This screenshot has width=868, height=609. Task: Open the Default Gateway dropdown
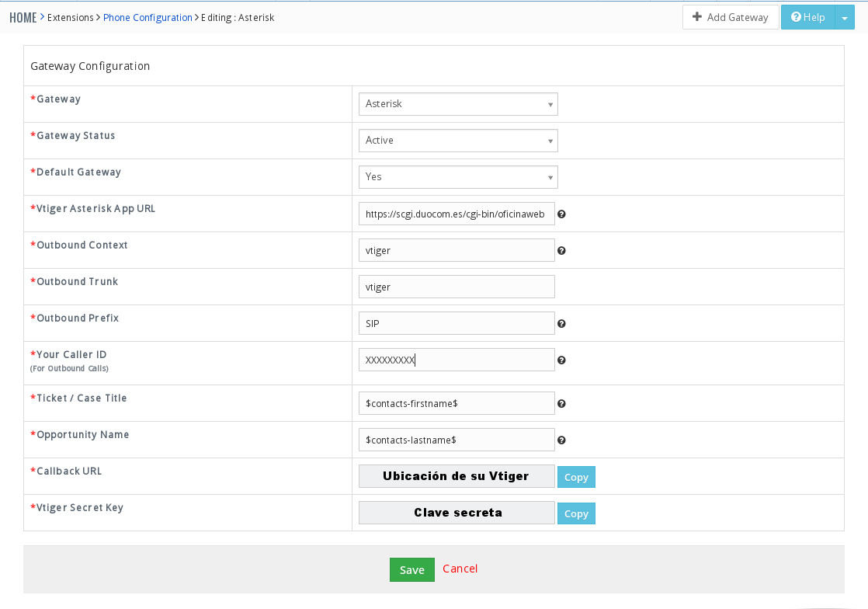(457, 177)
